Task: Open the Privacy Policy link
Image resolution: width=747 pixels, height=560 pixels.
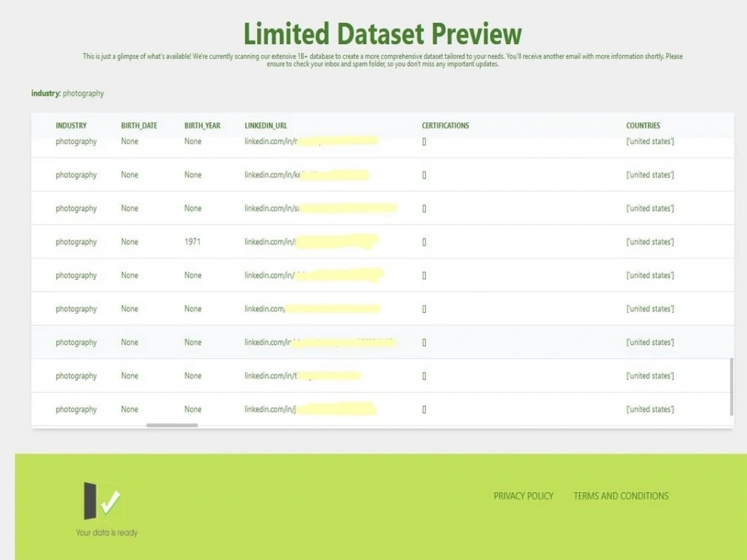Action: point(523,497)
